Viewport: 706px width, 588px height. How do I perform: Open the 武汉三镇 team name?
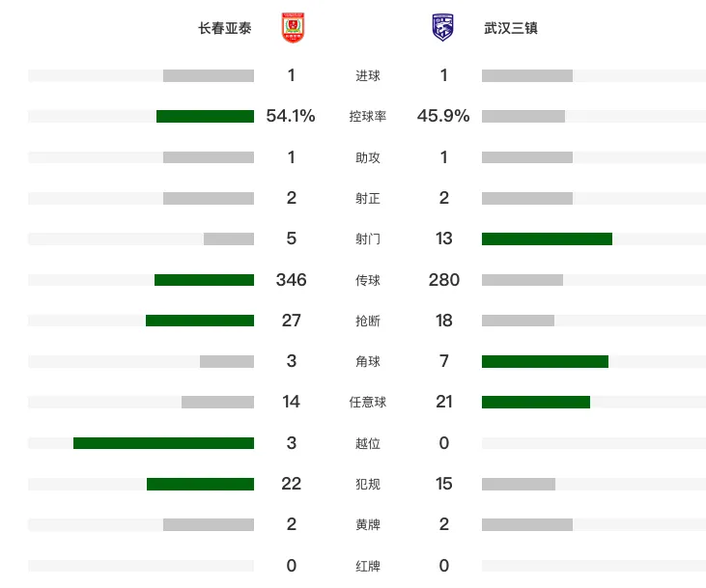pyautogui.click(x=511, y=28)
